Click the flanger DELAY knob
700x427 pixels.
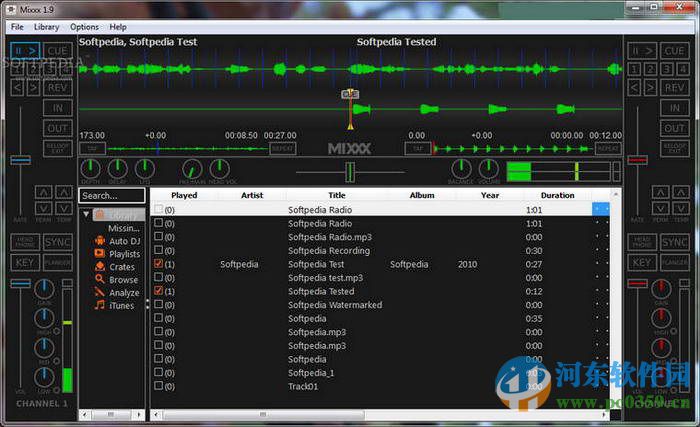coord(117,169)
